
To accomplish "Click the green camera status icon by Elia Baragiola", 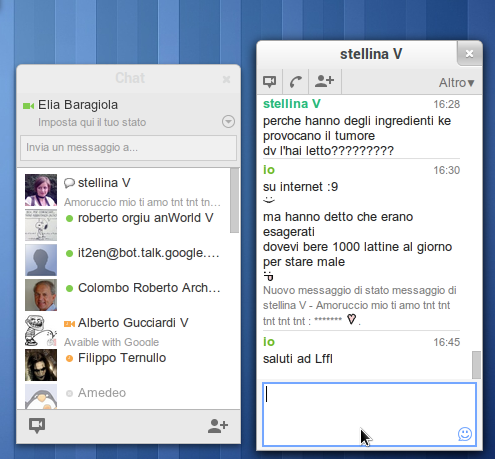I will [28, 106].
